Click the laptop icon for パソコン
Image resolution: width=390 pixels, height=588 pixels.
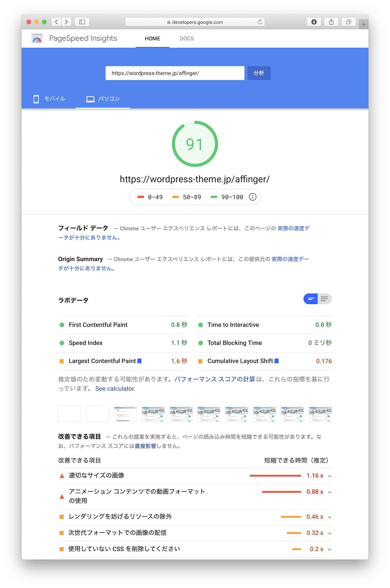pyautogui.click(x=90, y=99)
